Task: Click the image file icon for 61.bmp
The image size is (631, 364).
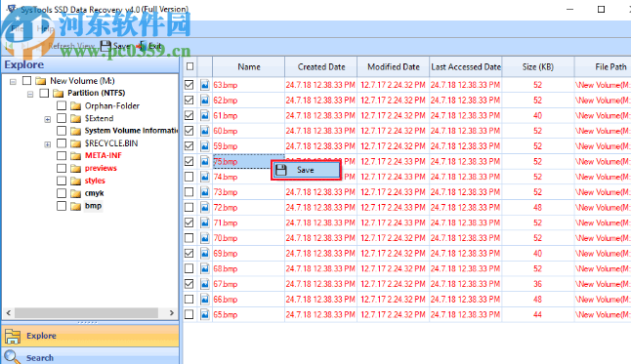Action: click(x=205, y=115)
